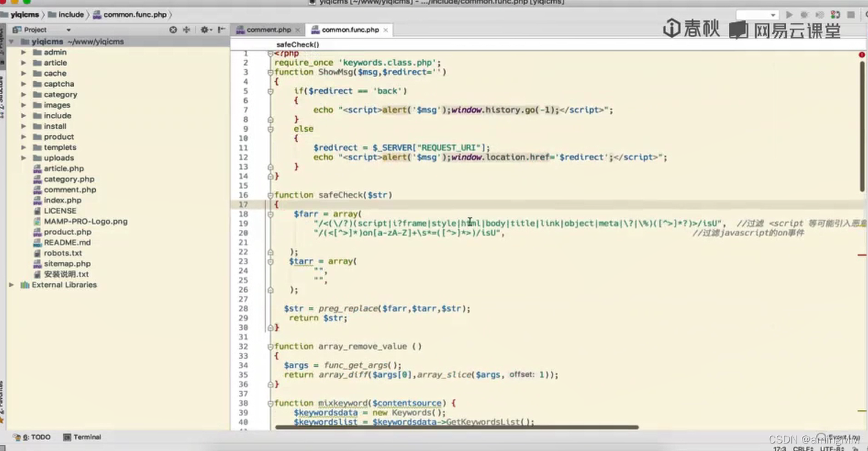Click the Run with Coverage icon

(819, 15)
